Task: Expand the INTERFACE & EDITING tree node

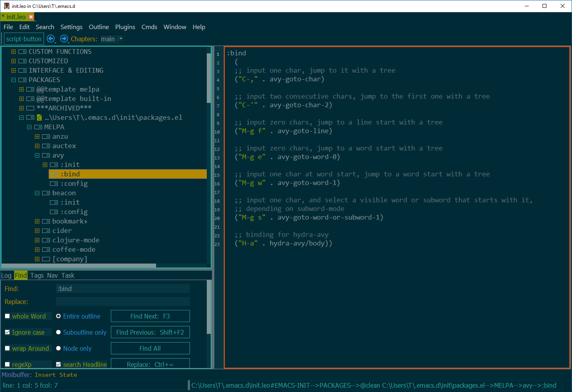Action: pos(13,71)
